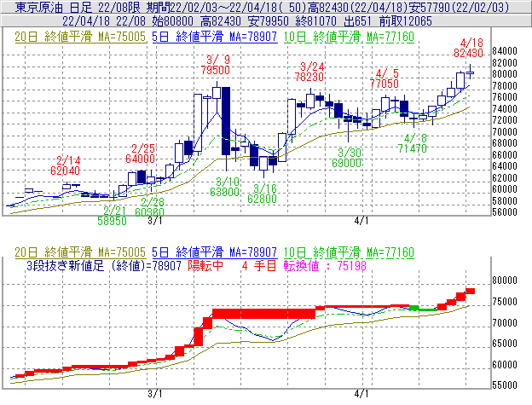Click the 始80800 opening price value

tap(172, 21)
